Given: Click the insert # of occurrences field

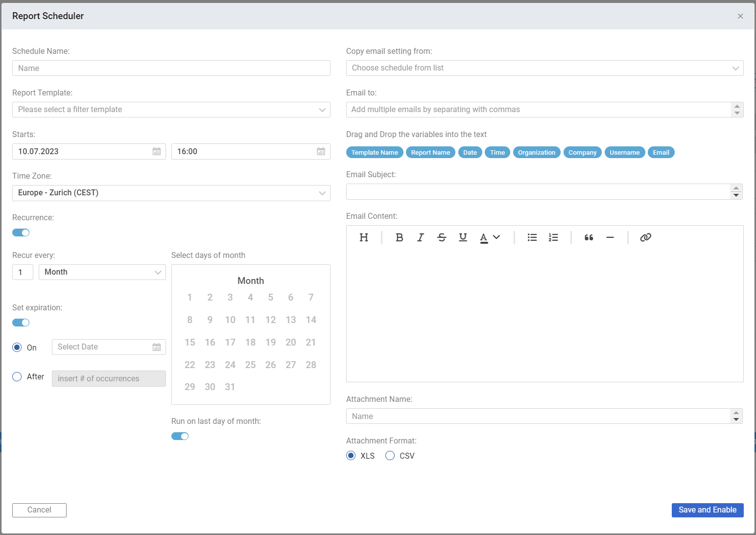Looking at the screenshot, I should 109,378.
